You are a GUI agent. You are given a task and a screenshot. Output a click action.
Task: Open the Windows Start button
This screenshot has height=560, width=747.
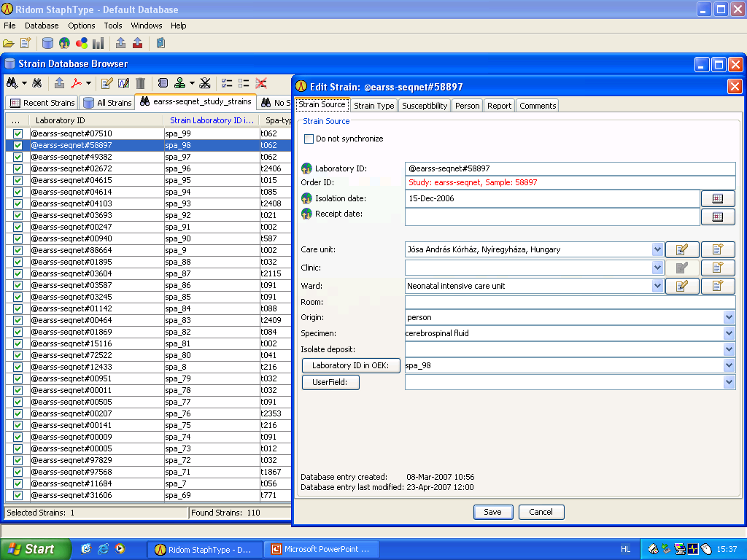tap(35, 549)
